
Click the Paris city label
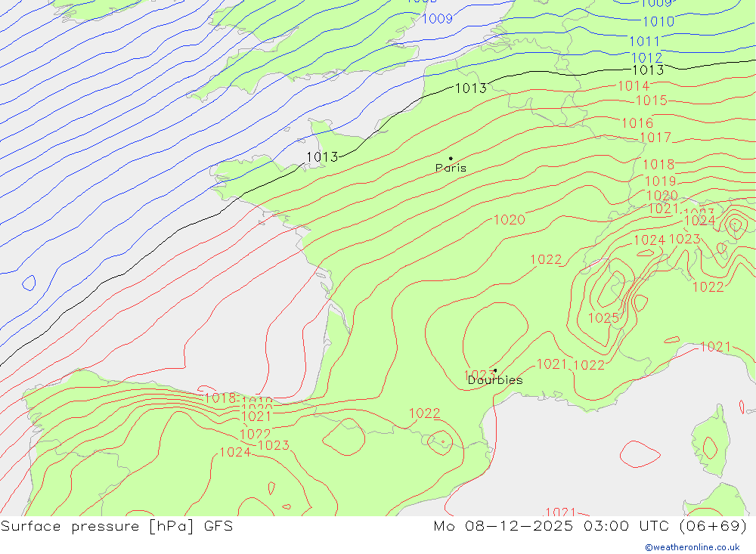[x=451, y=168]
